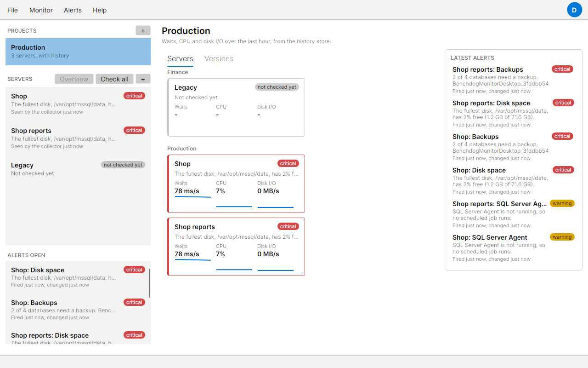This screenshot has height=368, width=588.
Task: Open the Help menu
Action: (100, 10)
